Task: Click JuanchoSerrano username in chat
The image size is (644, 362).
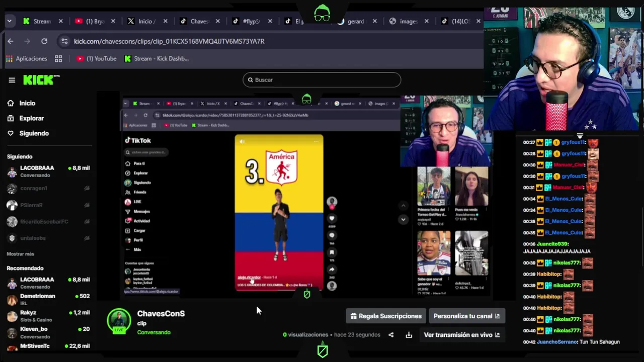Action: point(557,342)
